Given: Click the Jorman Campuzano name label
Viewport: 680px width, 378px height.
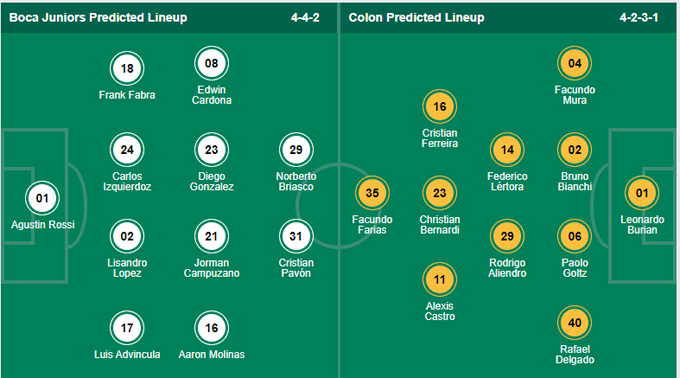Looking at the screenshot, I should pos(212,268).
